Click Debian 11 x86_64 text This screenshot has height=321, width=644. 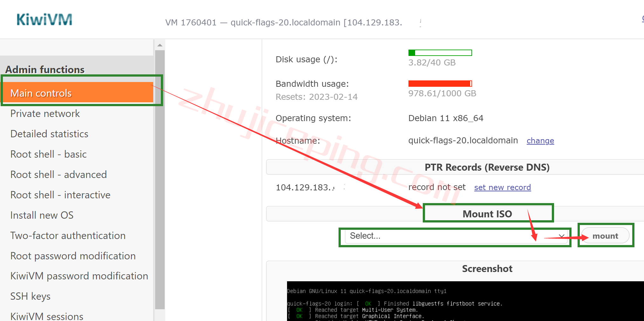point(446,118)
